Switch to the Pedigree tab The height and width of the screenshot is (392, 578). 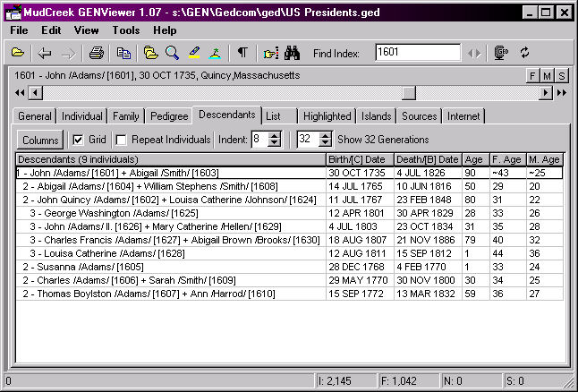point(169,116)
